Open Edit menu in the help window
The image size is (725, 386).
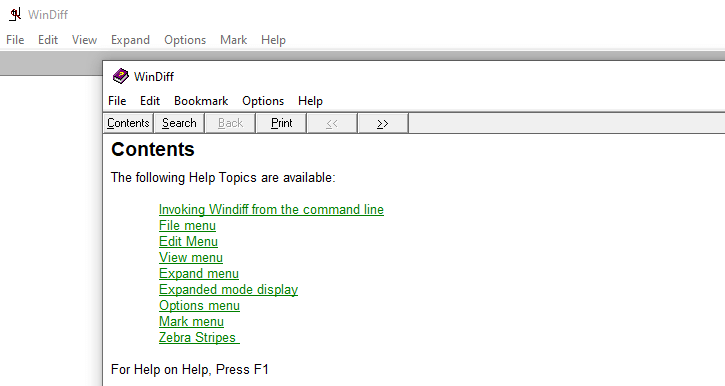click(150, 101)
